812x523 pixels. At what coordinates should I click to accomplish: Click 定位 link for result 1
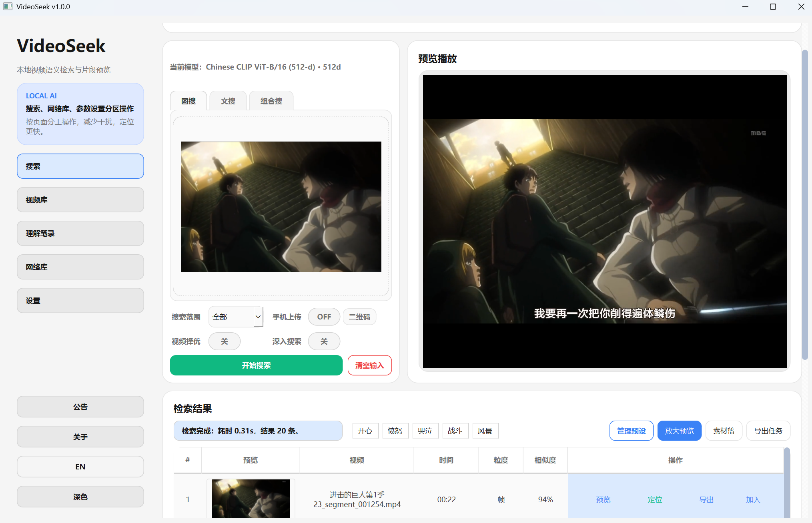[655, 499]
